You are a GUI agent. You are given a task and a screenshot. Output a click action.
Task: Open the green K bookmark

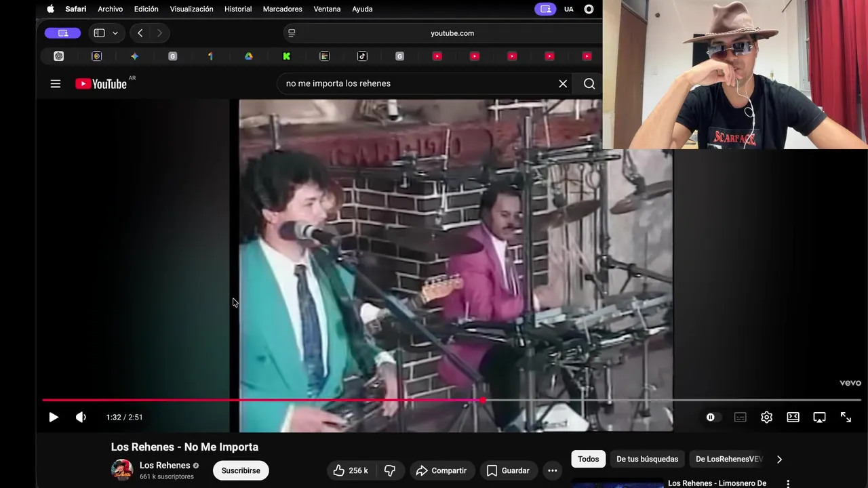[x=286, y=56]
